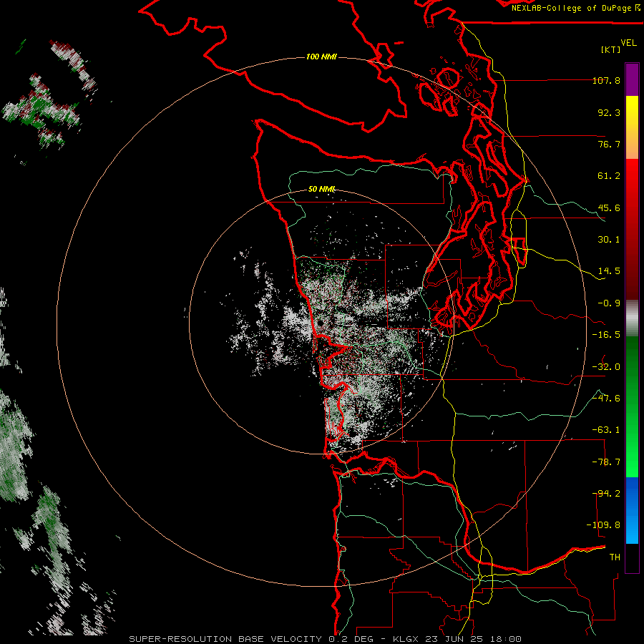Click the -0.9 velocity scale value
Image resolution: width=644 pixels, height=644 pixels.
coord(609,303)
